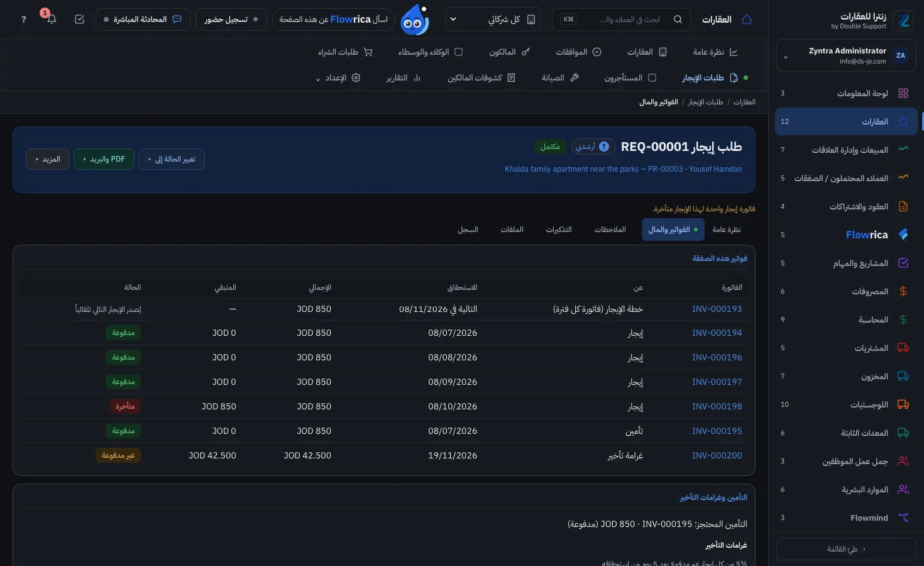Open the PDF والبريد dropdown
Image resolution: width=924 pixels, height=566 pixels.
click(104, 159)
